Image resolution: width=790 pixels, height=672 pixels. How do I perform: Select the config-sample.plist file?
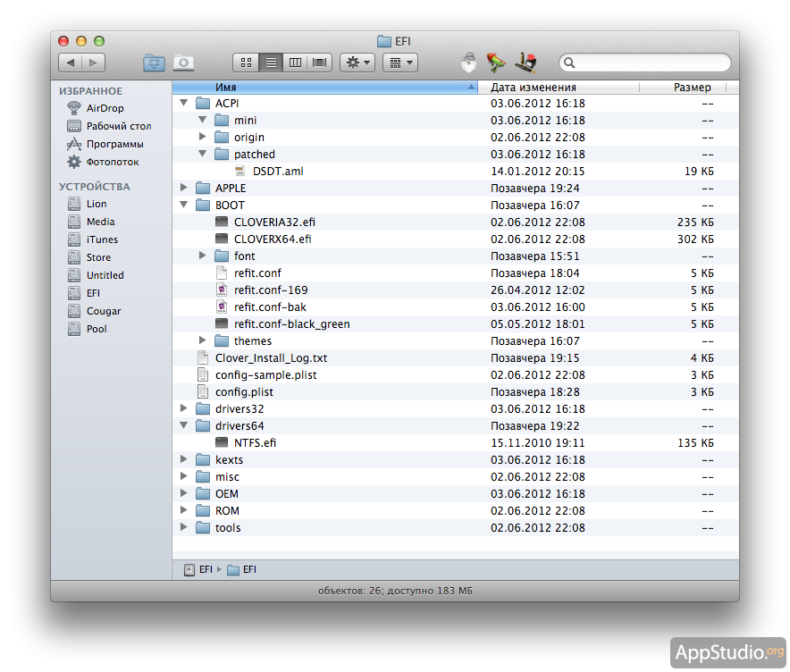tap(456, 375)
